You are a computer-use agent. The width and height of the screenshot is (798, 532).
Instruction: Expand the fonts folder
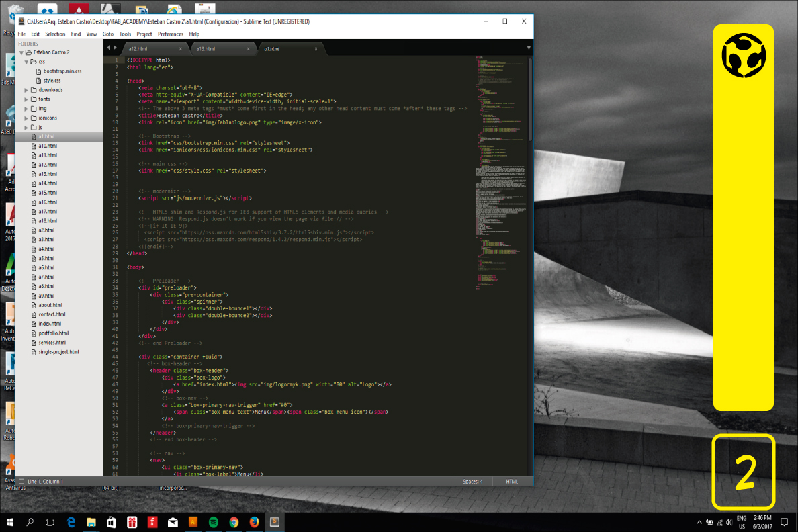(x=26, y=99)
